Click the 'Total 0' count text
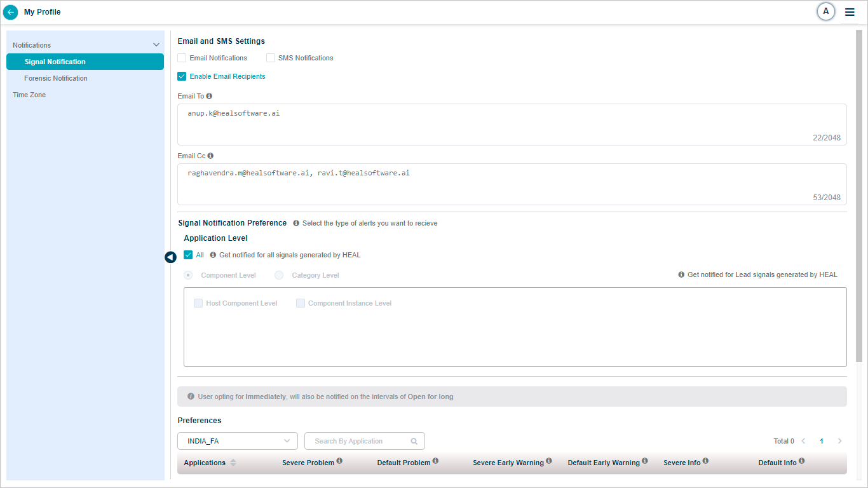The width and height of the screenshot is (868, 488). click(x=784, y=441)
